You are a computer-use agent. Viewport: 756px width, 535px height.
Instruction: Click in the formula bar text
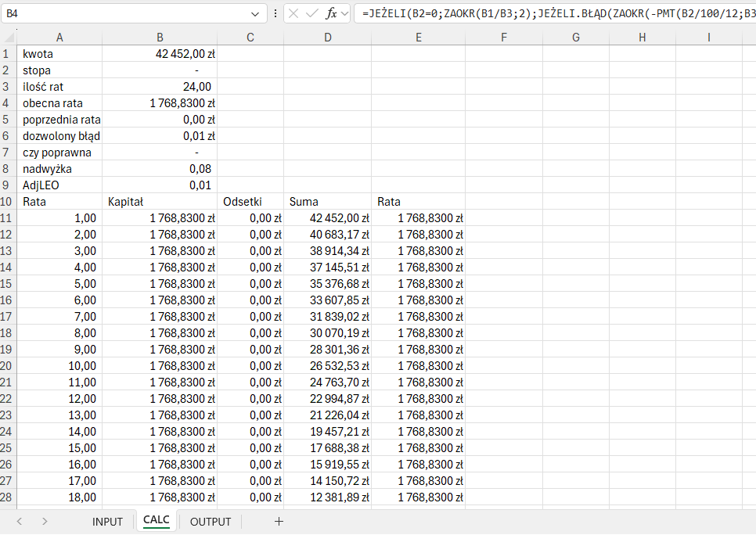(x=555, y=13)
